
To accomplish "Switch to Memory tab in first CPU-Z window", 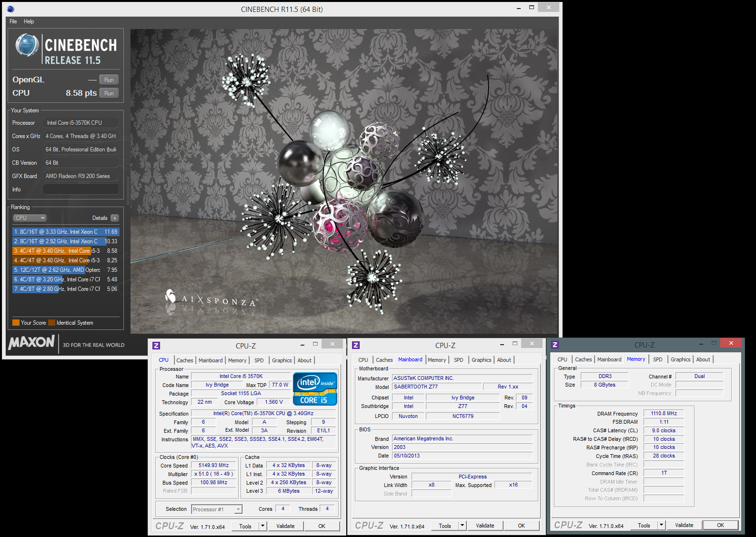I will click(237, 360).
